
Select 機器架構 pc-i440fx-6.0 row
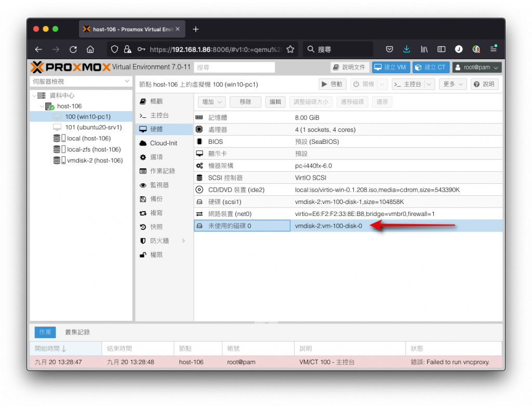(348, 166)
